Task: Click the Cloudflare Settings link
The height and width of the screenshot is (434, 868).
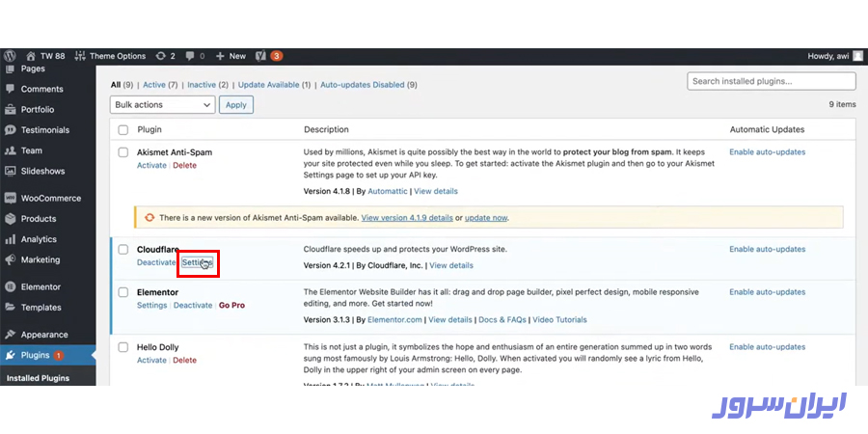Action: (x=197, y=262)
